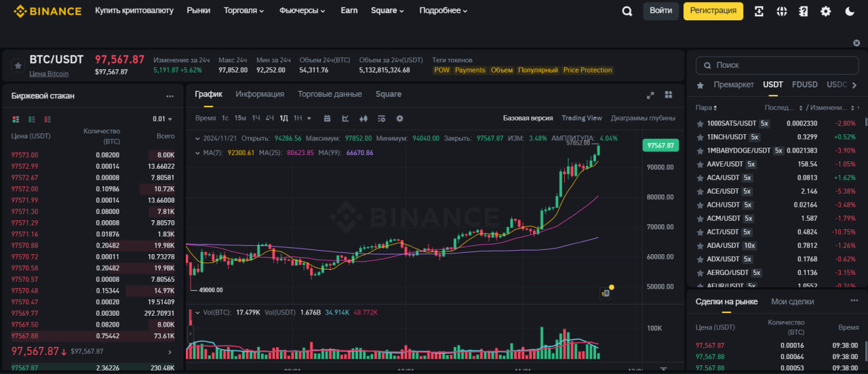Click the Price Protection token tag
This screenshot has height=374, width=868.
tap(587, 70)
